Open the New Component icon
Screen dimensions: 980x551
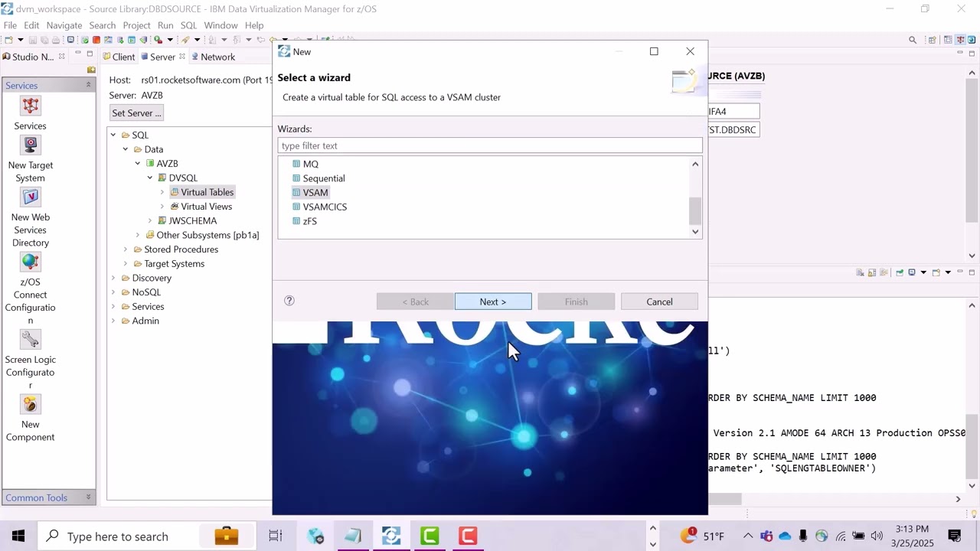(x=31, y=404)
